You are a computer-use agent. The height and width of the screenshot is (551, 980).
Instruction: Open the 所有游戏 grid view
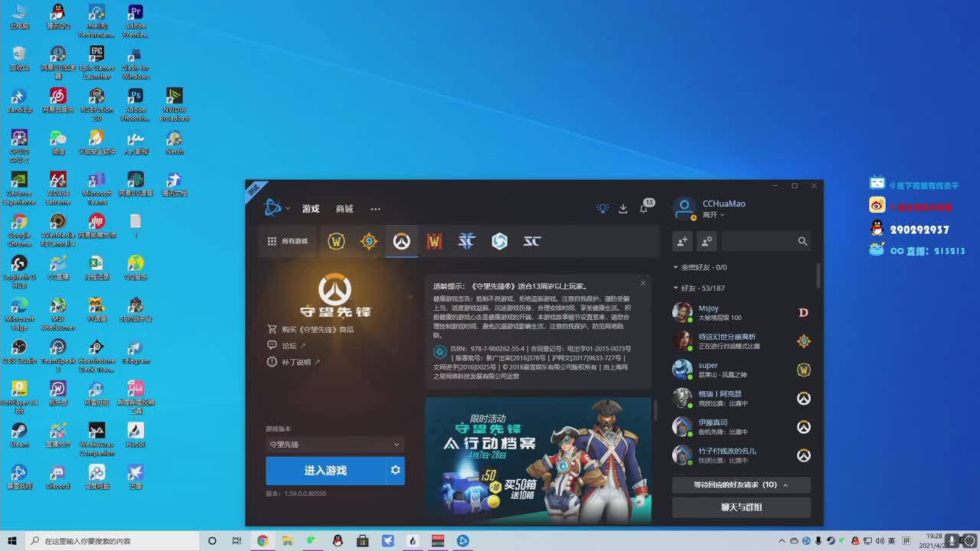coord(287,241)
